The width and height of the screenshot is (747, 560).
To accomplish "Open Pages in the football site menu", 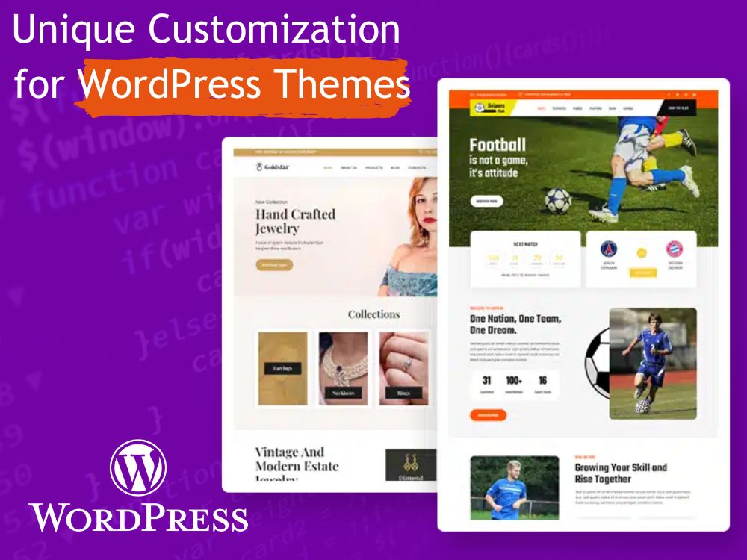I will [x=577, y=108].
